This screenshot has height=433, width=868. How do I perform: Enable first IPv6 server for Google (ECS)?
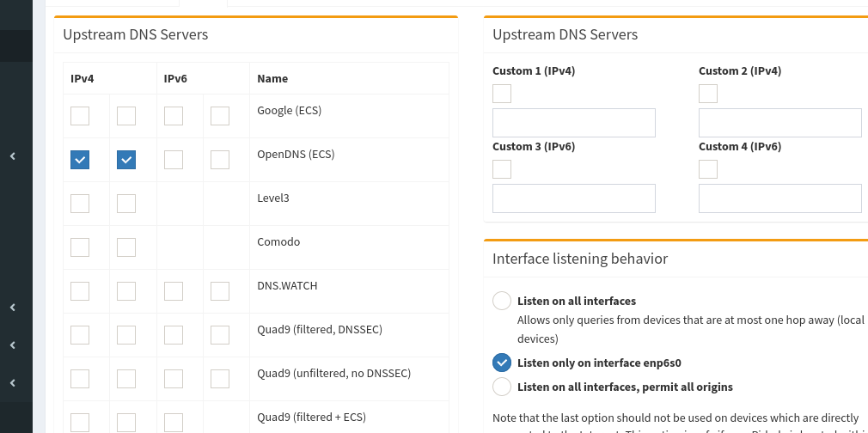(174, 116)
